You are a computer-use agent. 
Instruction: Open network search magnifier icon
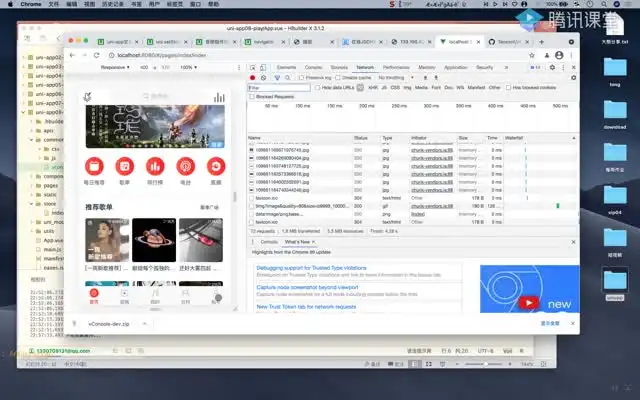point(285,77)
